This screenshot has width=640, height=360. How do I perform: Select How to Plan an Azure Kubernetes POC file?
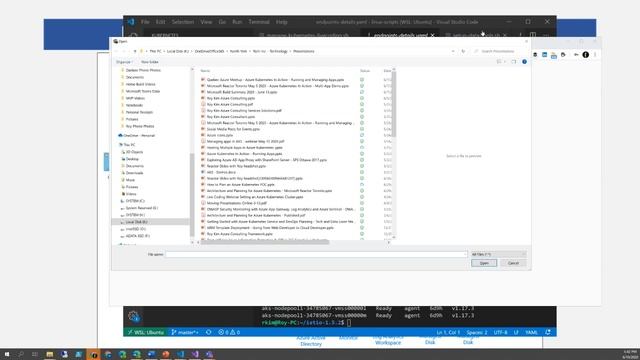240,184
